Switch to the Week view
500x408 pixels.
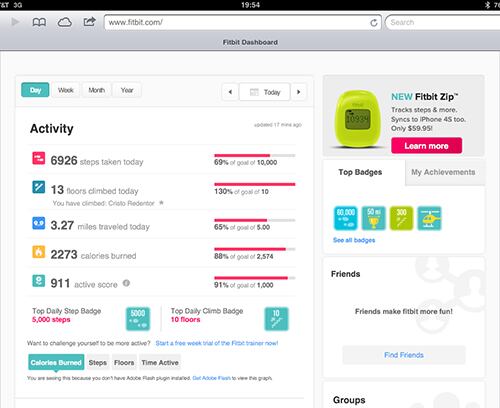click(x=66, y=90)
